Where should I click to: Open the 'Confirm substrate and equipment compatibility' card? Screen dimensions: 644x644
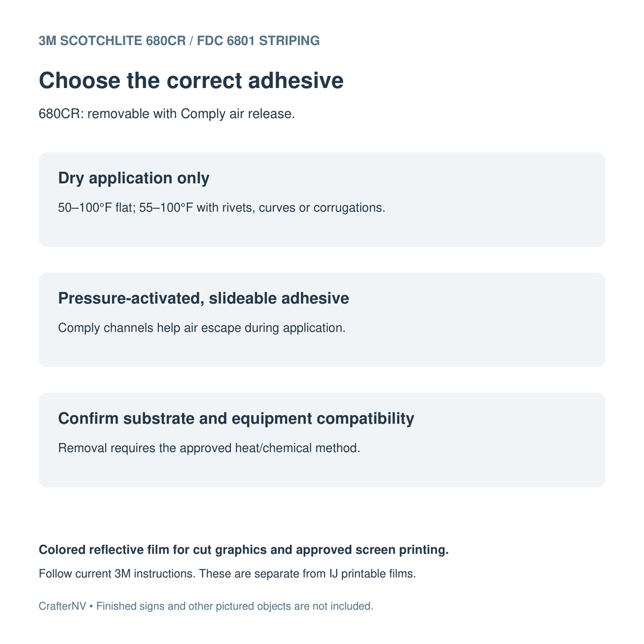pyautogui.click(x=322, y=440)
